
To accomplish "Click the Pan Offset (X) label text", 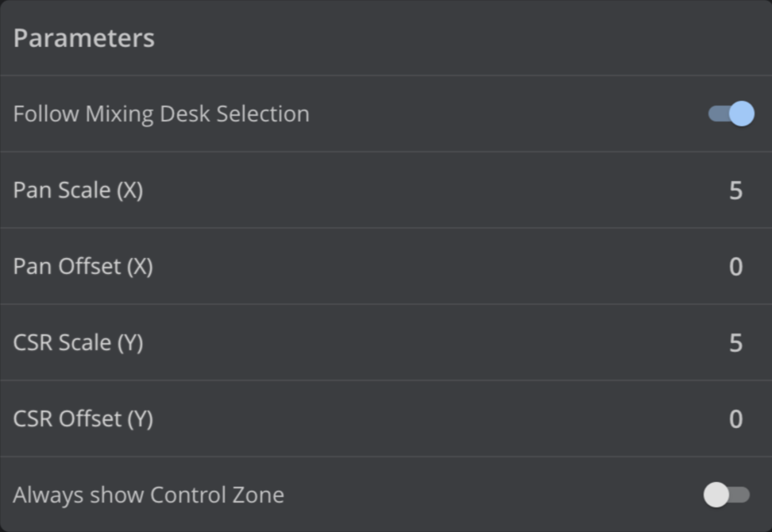I will (83, 267).
